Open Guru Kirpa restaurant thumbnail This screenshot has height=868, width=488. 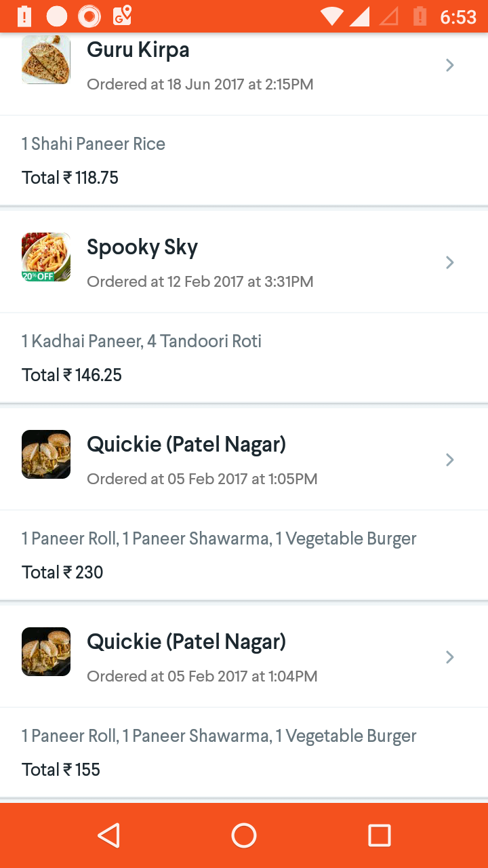pyautogui.click(x=46, y=60)
